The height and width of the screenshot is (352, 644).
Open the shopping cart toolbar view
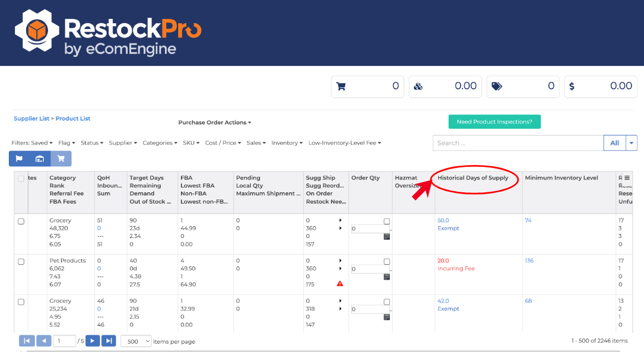click(61, 159)
